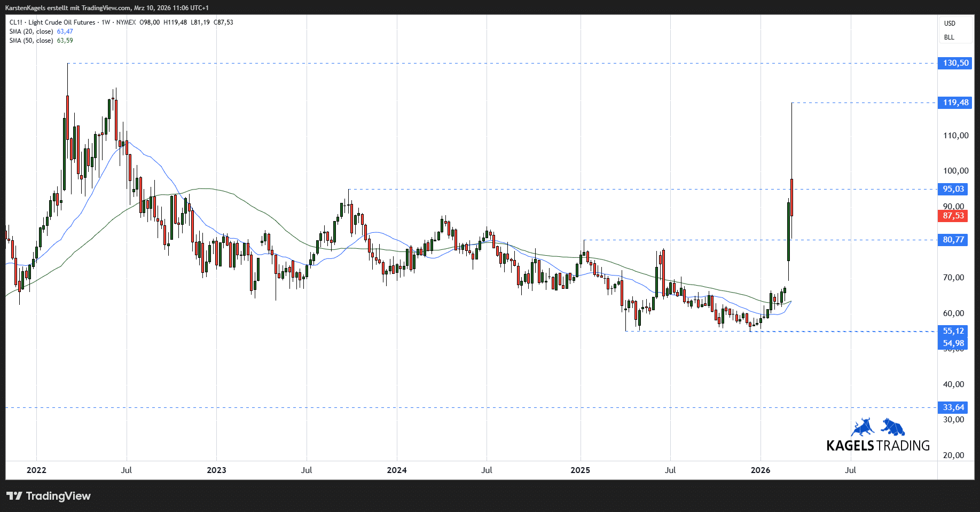Click the blue SMA value 63,47
The image size is (980, 512).
pyautogui.click(x=65, y=31)
